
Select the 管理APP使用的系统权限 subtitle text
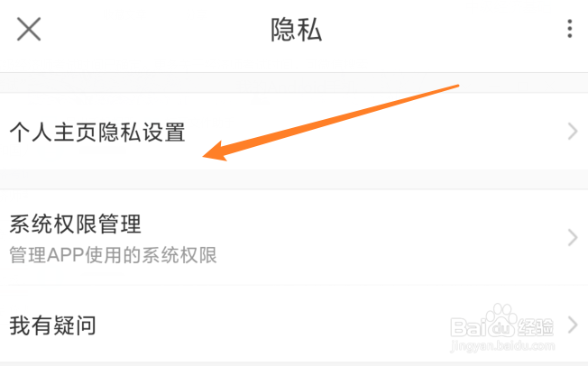tap(114, 255)
